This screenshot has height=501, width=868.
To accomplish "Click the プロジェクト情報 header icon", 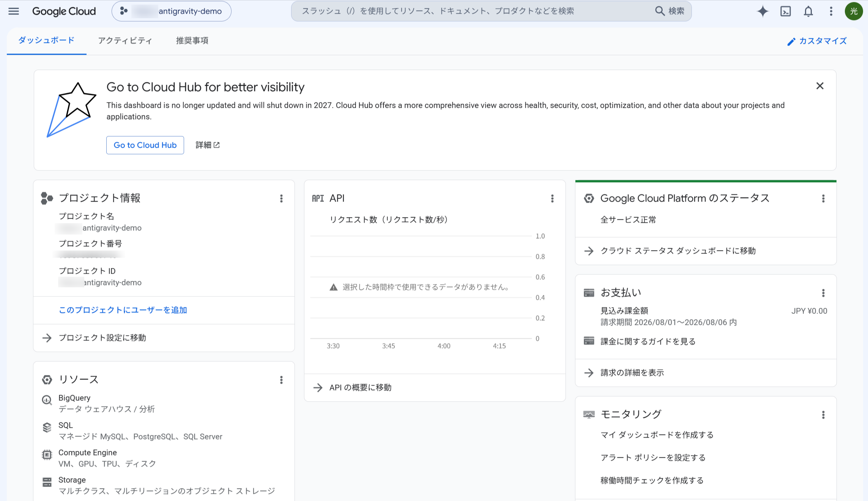I will [x=47, y=198].
